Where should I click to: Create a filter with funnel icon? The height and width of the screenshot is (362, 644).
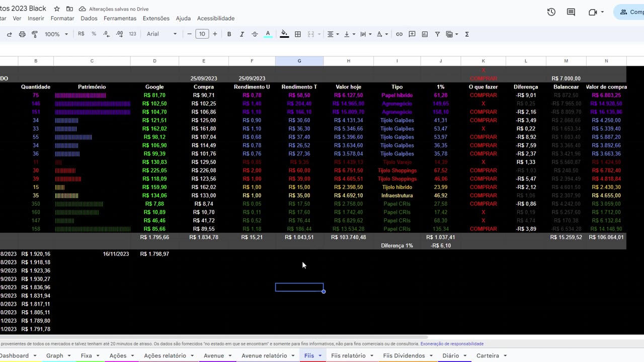pyautogui.click(x=437, y=34)
